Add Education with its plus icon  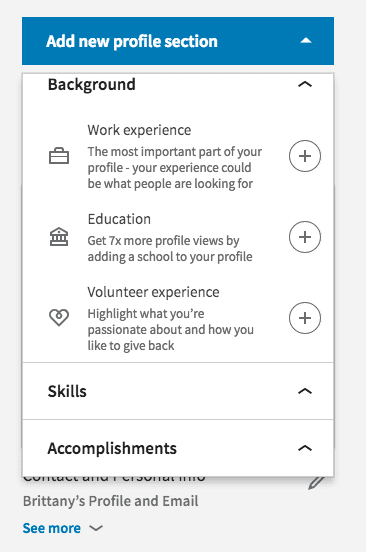[x=305, y=237]
